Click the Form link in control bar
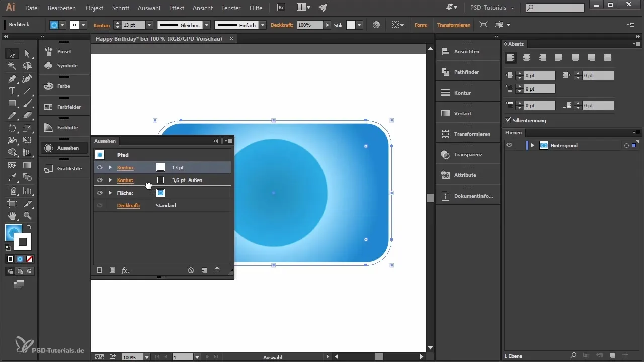The image size is (644, 362). [x=421, y=25]
